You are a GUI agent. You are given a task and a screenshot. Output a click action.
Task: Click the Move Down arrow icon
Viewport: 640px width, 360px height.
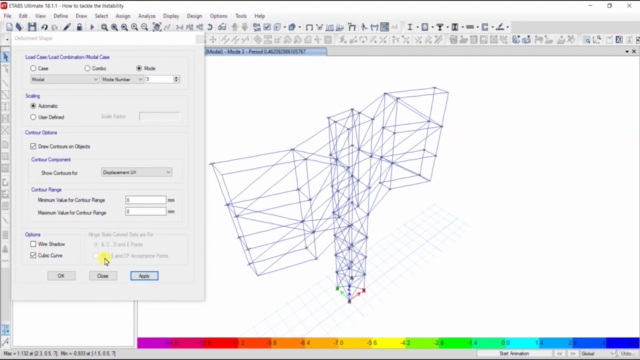coord(245,27)
